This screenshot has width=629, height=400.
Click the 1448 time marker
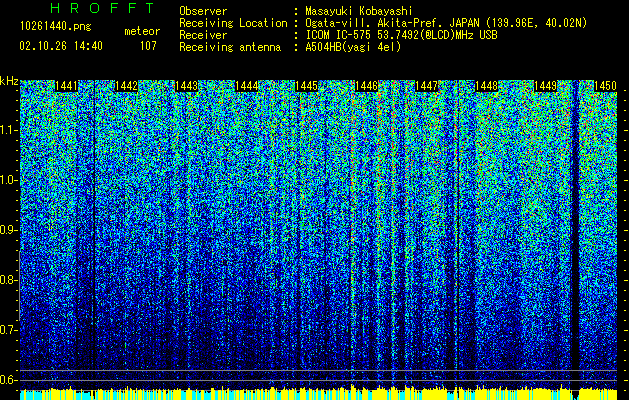(486, 86)
